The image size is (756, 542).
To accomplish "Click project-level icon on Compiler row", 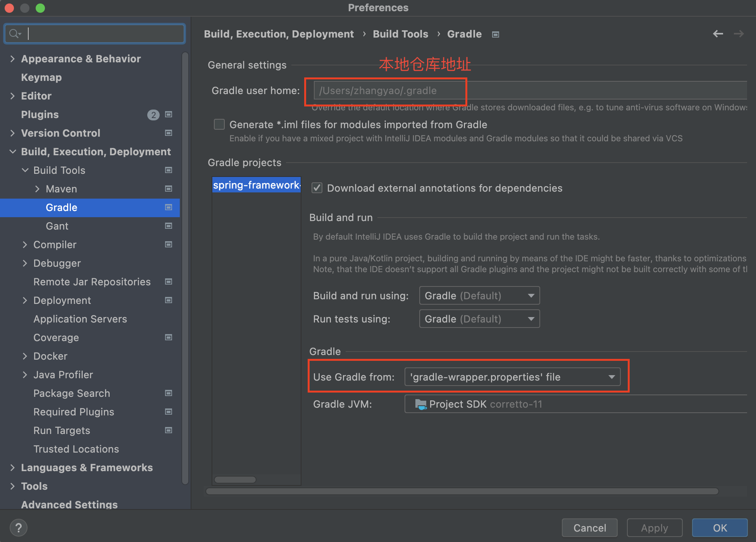I will (x=169, y=245).
